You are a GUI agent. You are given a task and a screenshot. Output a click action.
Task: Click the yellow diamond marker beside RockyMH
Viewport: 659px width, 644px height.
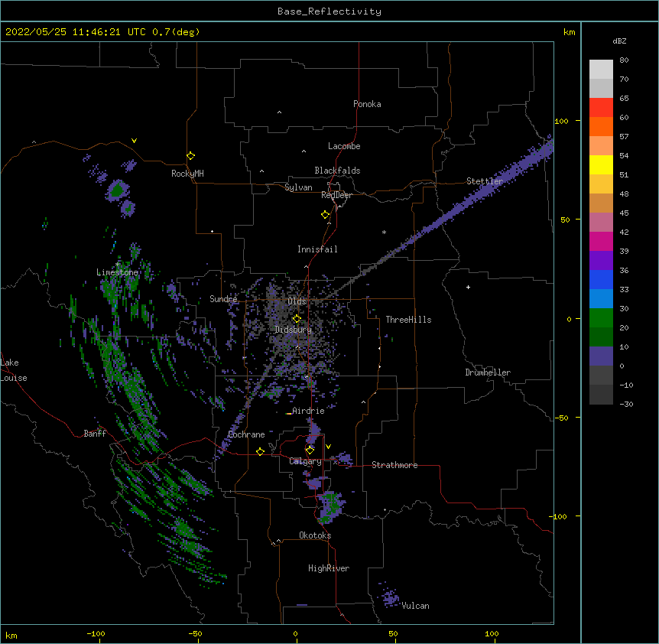tap(190, 156)
